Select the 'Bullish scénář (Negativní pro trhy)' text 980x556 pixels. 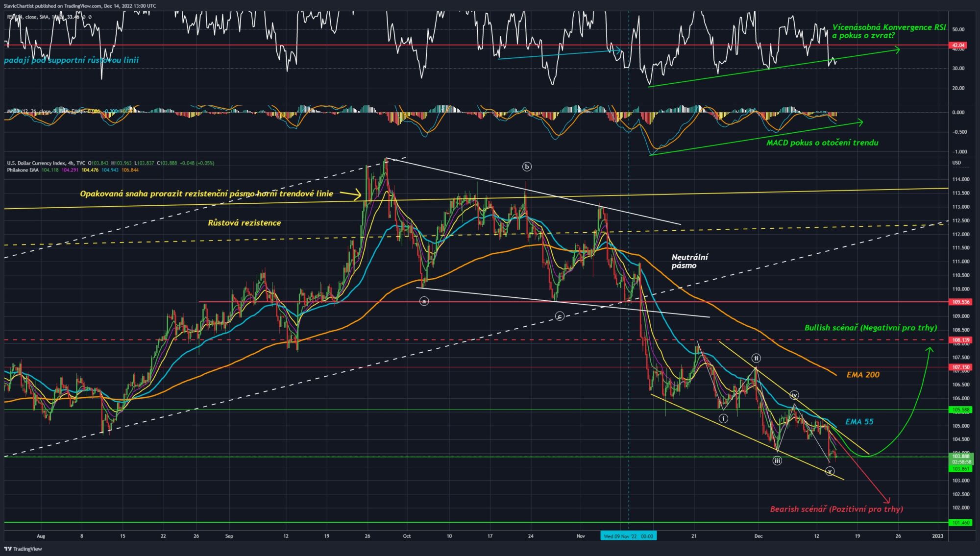(x=871, y=328)
